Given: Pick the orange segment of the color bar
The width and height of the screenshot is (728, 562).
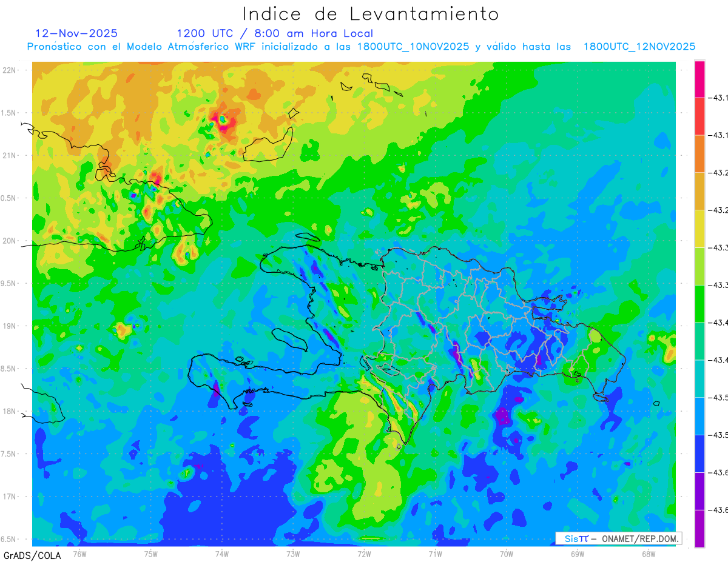Looking at the screenshot, I should click(699, 154).
